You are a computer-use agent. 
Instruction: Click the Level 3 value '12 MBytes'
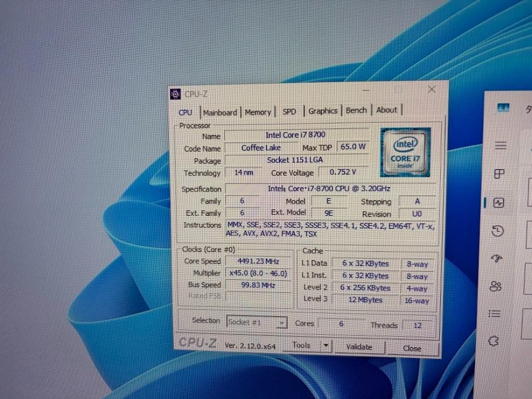(365, 300)
